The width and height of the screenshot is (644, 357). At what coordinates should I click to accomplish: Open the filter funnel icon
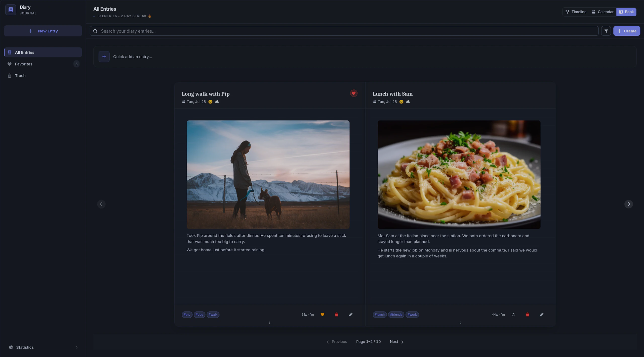[x=606, y=31]
